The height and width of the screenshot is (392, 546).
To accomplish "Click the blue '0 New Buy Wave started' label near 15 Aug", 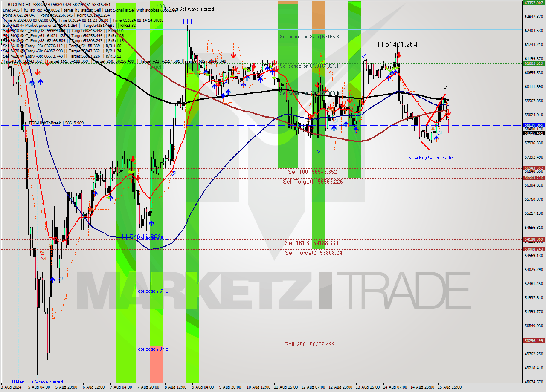I will coord(430,158).
